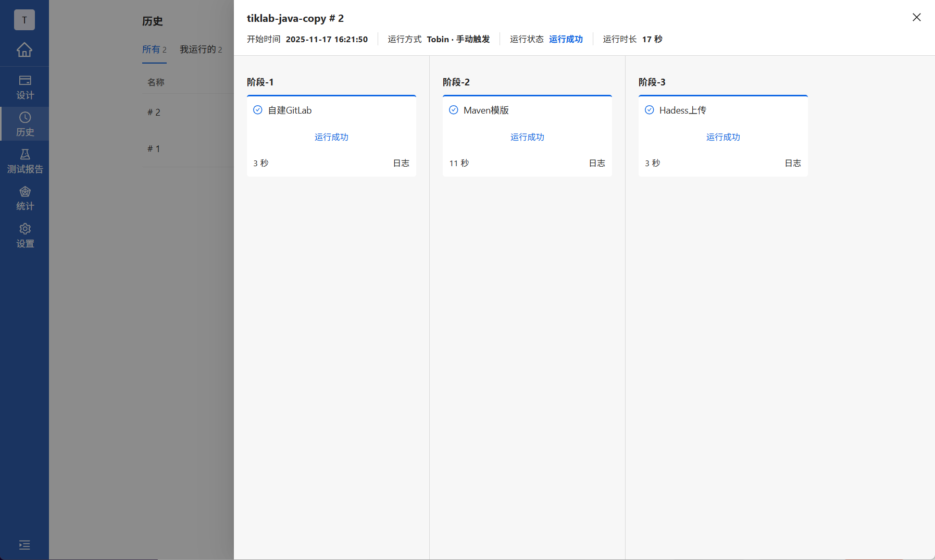
Task: Click 3 秒 duration in Hadess上传 card
Action: coord(653,163)
